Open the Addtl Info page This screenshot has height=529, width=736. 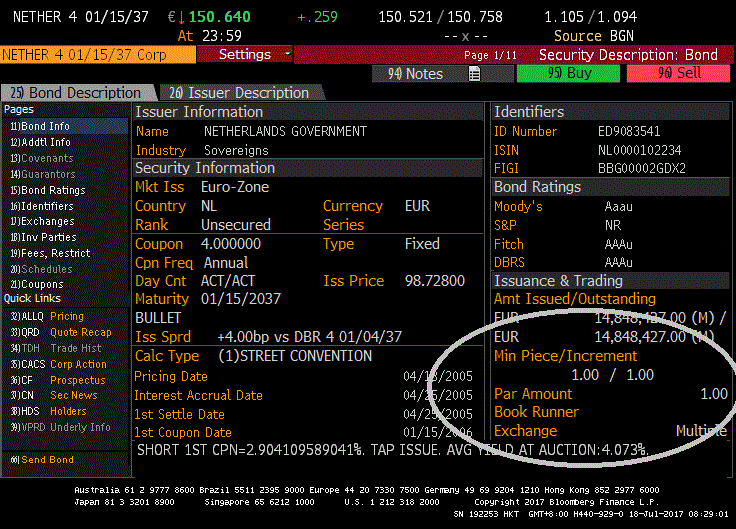coord(41,142)
